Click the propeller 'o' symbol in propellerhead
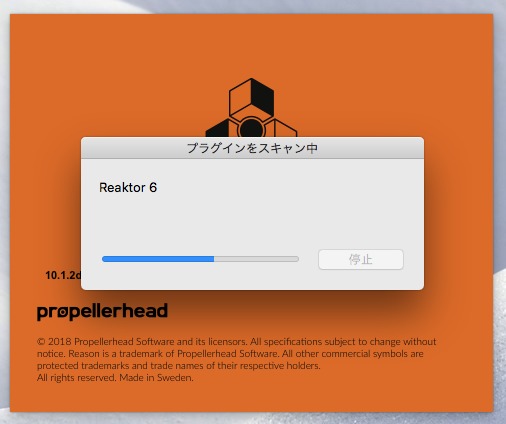This screenshot has width=506, height=424. pos(62,313)
